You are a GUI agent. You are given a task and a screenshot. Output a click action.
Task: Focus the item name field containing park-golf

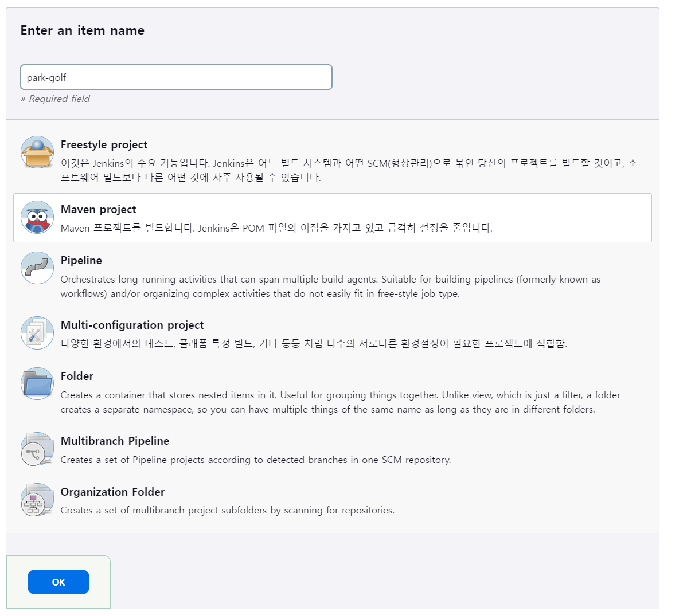point(176,77)
